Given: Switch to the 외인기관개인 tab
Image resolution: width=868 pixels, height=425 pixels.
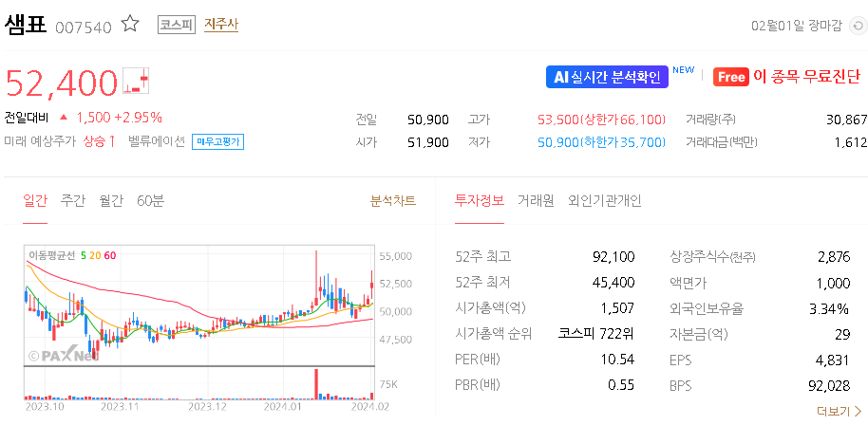Looking at the screenshot, I should point(605,200).
